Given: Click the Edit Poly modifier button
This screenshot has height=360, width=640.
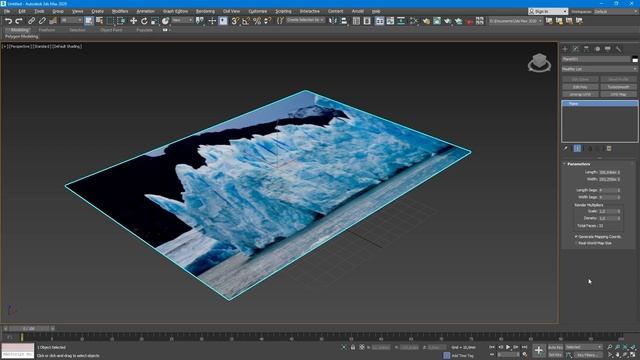Looking at the screenshot, I should (580, 87).
